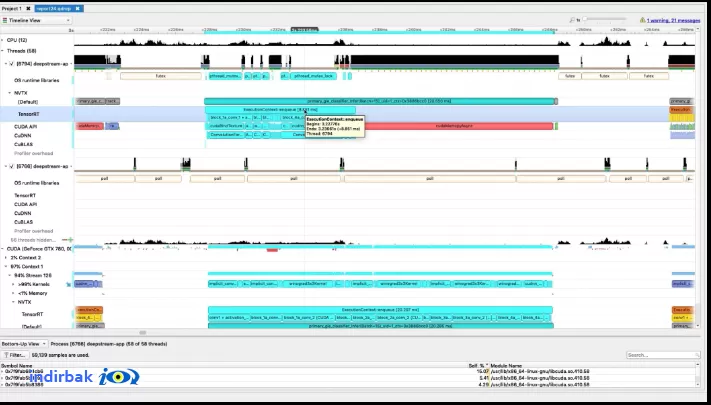Collapse the NVTX row under Stream 126
This screenshot has width=711, height=405.
click(13, 302)
